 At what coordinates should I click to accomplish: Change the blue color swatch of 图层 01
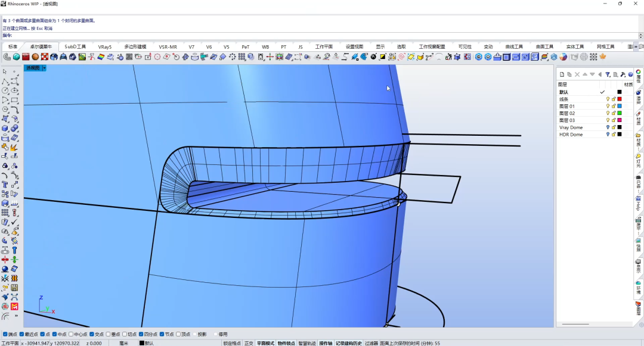click(620, 106)
